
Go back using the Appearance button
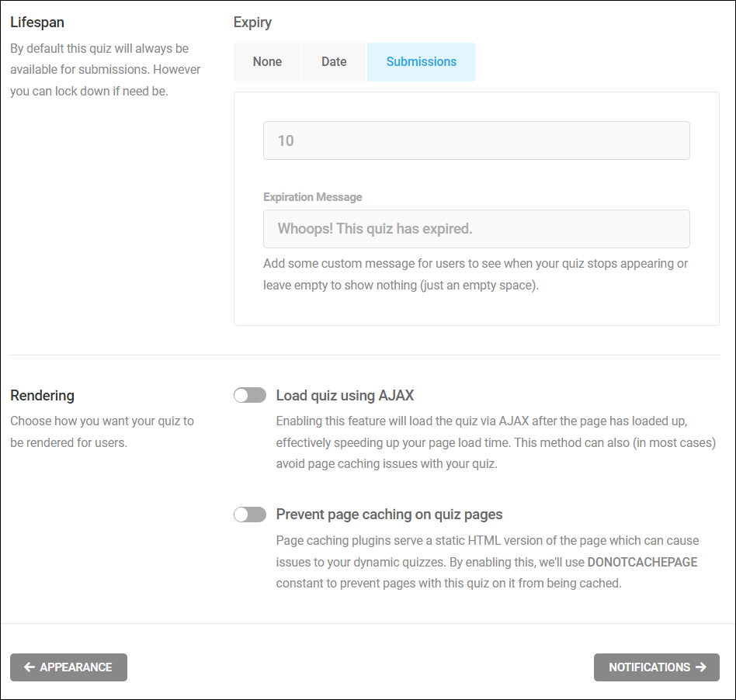click(x=68, y=667)
